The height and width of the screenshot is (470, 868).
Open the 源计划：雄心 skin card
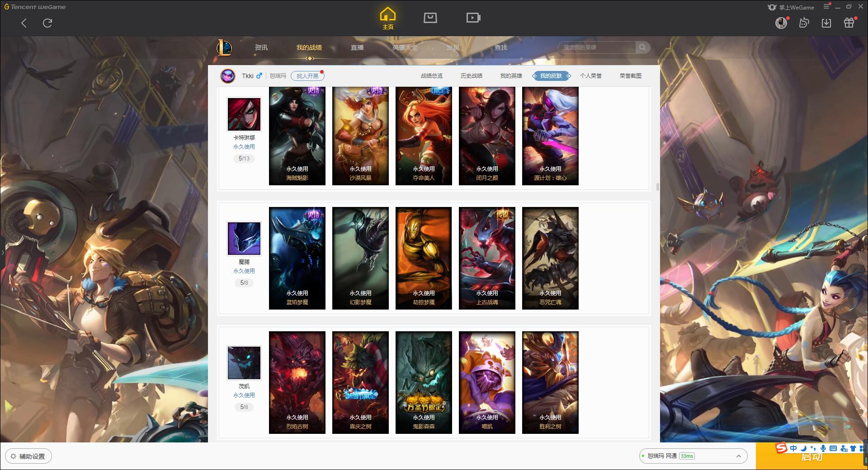click(x=550, y=136)
